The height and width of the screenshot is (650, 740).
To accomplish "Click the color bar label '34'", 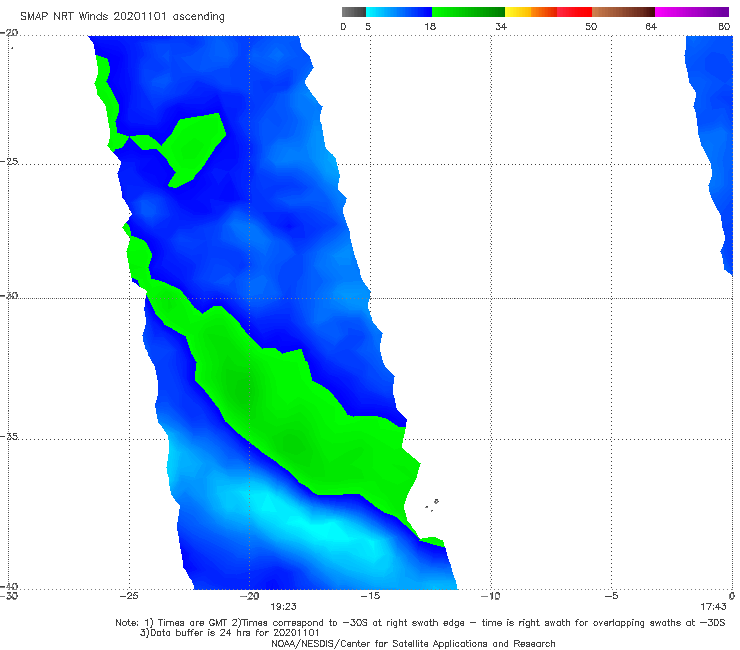I will tap(501, 26).
